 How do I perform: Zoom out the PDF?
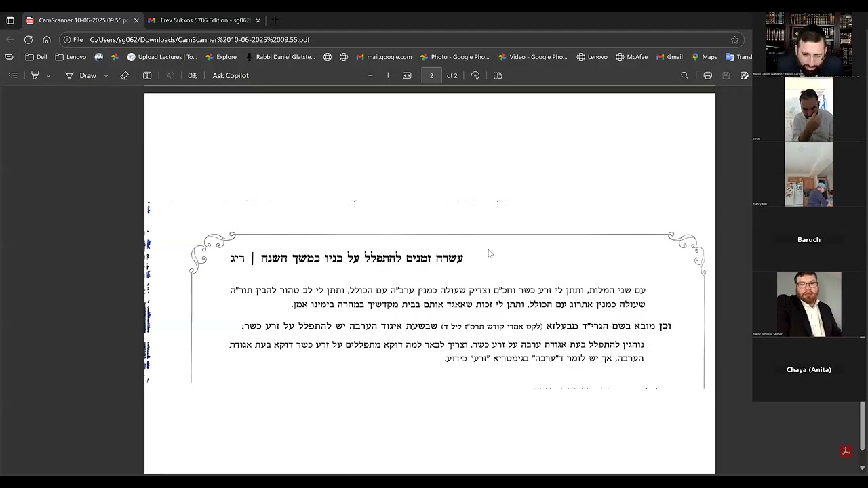pos(370,75)
